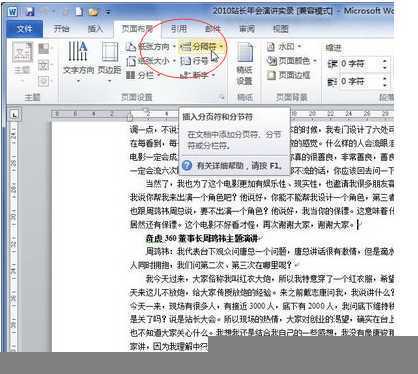Switch to the 开始 (Home) tab
Viewport: 418px width, 374px height.
[62, 29]
